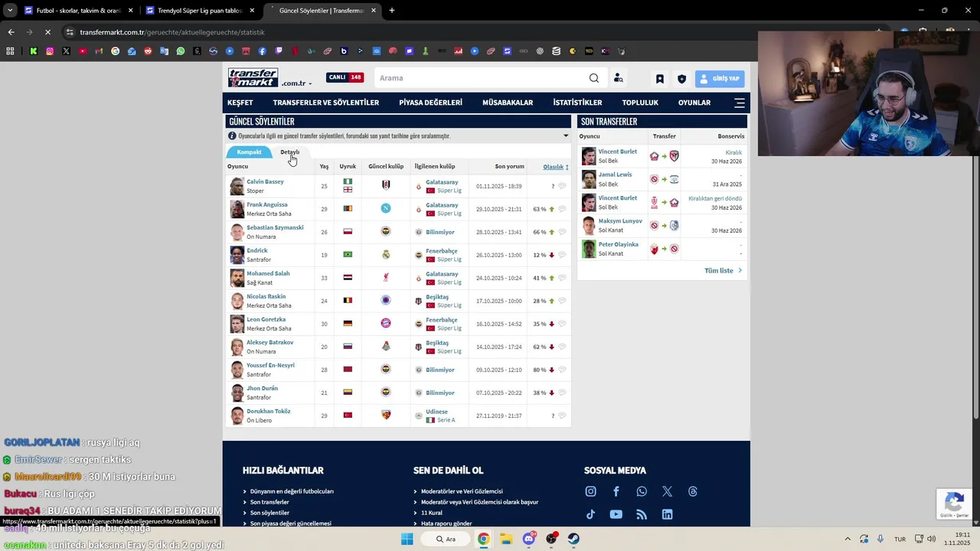Open Calvin Bassey player link
The width and height of the screenshot is (980, 551).
coord(265,182)
